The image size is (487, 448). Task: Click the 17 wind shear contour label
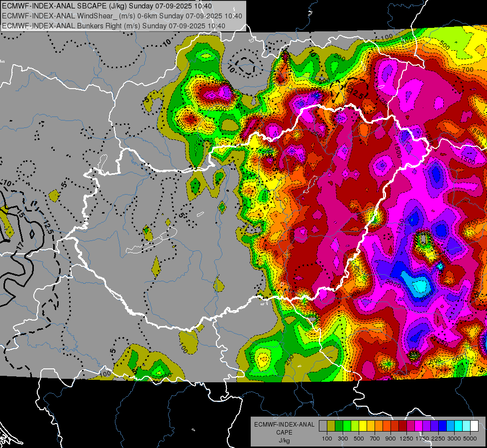click(x=20, y=245)
